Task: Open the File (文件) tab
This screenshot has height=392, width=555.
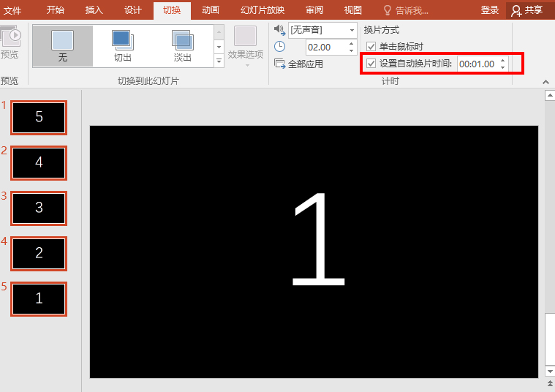Action: (x=12, y=10)
